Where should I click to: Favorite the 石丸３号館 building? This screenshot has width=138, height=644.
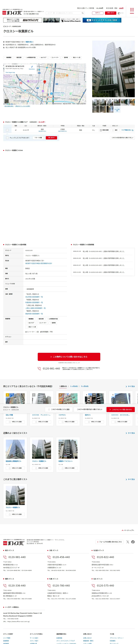[x=15, y=421]
